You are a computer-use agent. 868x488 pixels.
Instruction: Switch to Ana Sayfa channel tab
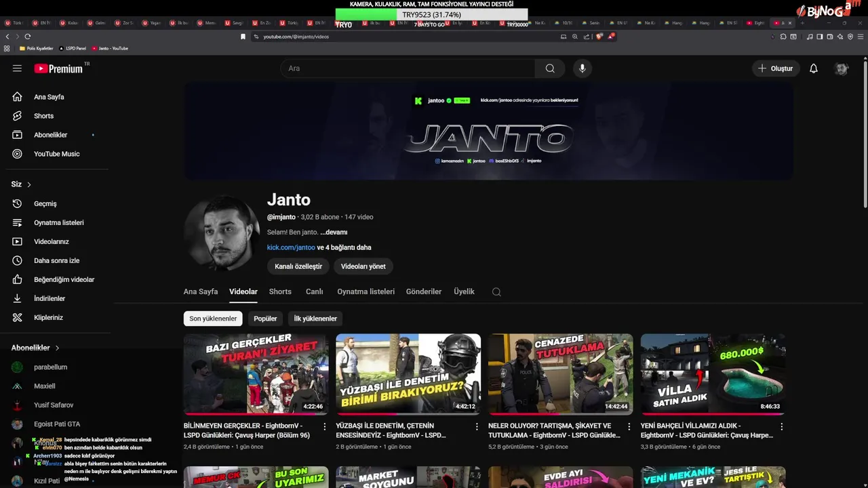click(201, 291)
